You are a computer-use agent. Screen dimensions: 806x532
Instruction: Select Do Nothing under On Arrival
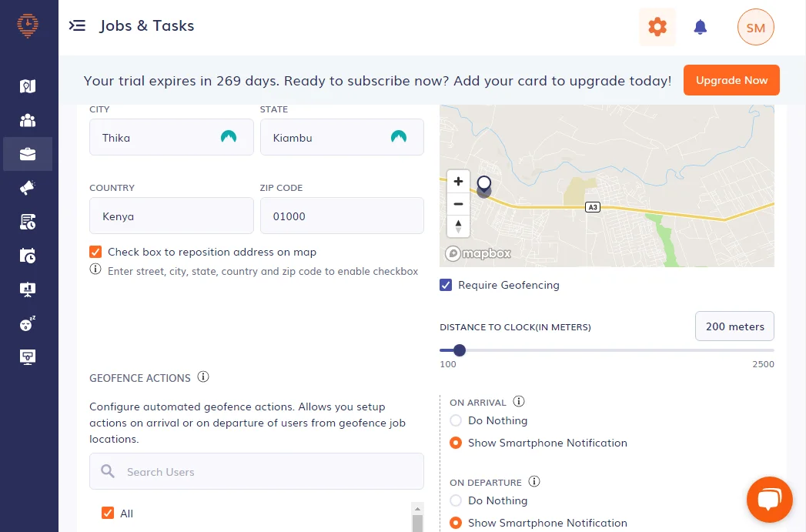(456, 420)
